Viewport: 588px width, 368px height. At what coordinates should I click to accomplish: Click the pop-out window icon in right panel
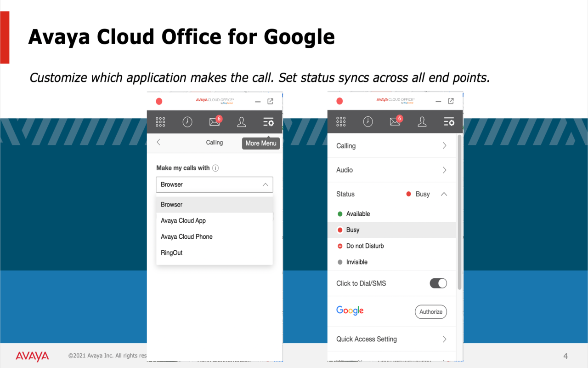click(x=451, y=101)
